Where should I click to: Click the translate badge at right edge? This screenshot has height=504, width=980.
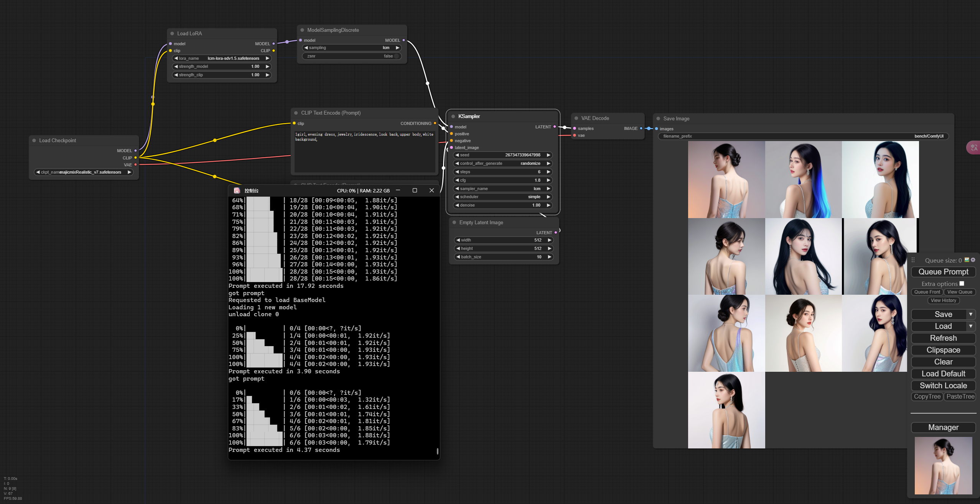pyautogui.click(x=973, y=148)
